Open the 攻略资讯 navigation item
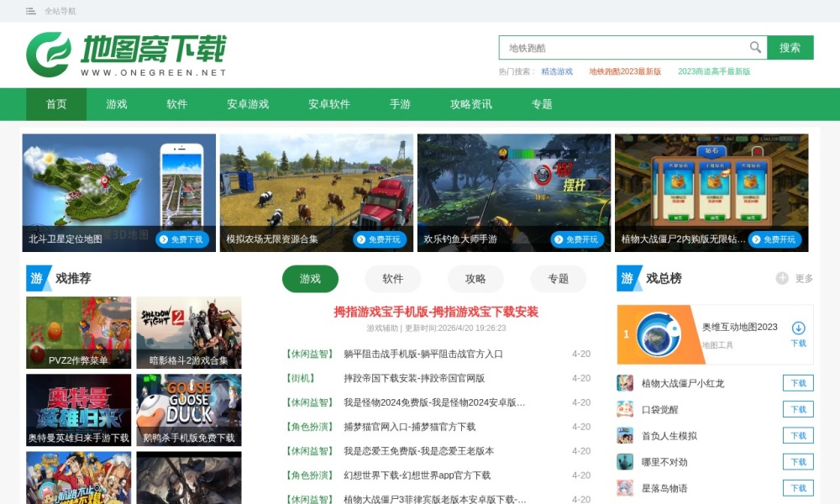The image size is (840, 504). (x=470, y=104)
